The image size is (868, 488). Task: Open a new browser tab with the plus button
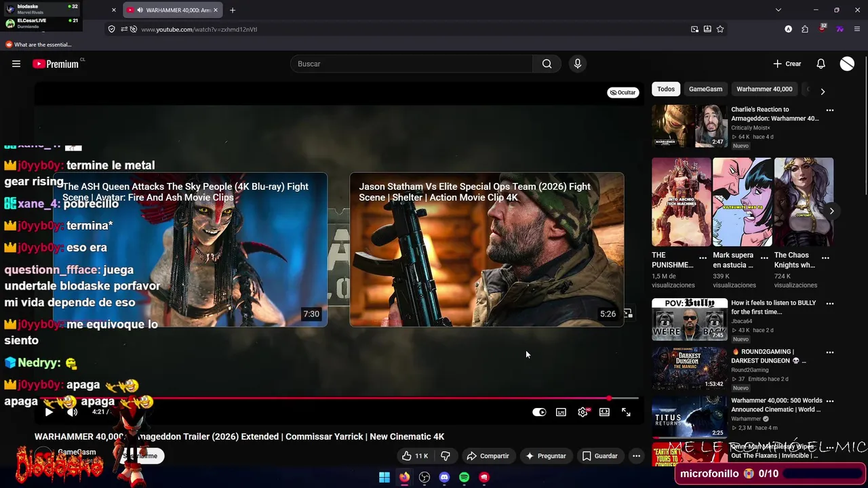pos(233,10)
